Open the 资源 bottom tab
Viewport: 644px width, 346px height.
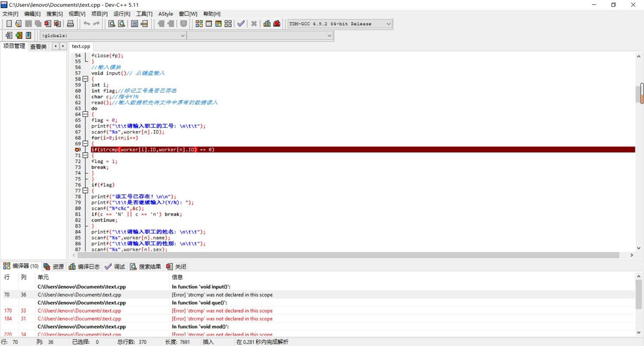pyautogui.click(x=54, y=266)
